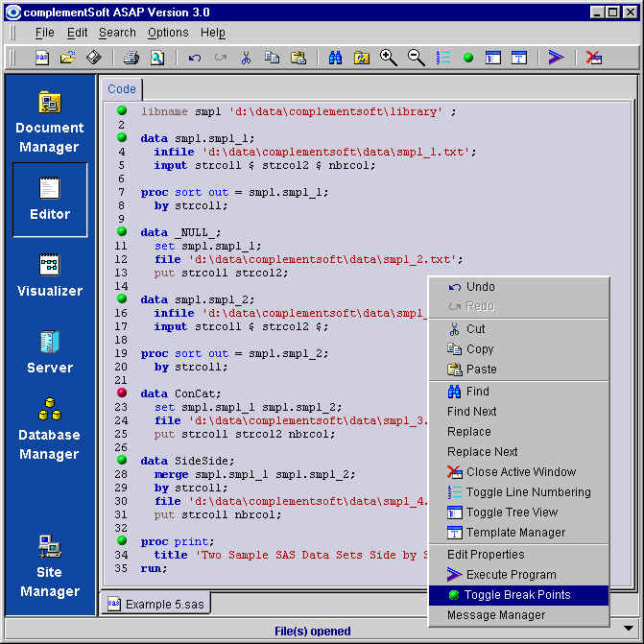Open the Server sidebar panel

click(x=50, y=352)
